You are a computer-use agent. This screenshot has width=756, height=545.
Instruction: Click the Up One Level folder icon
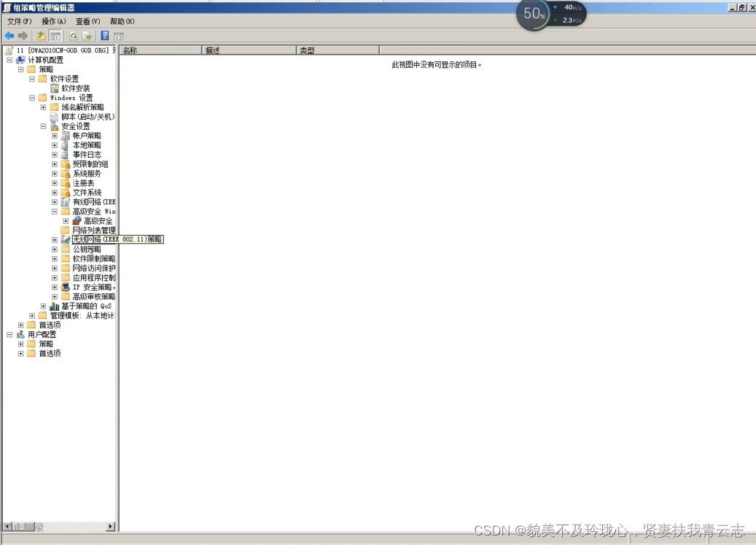pos(41,36)
